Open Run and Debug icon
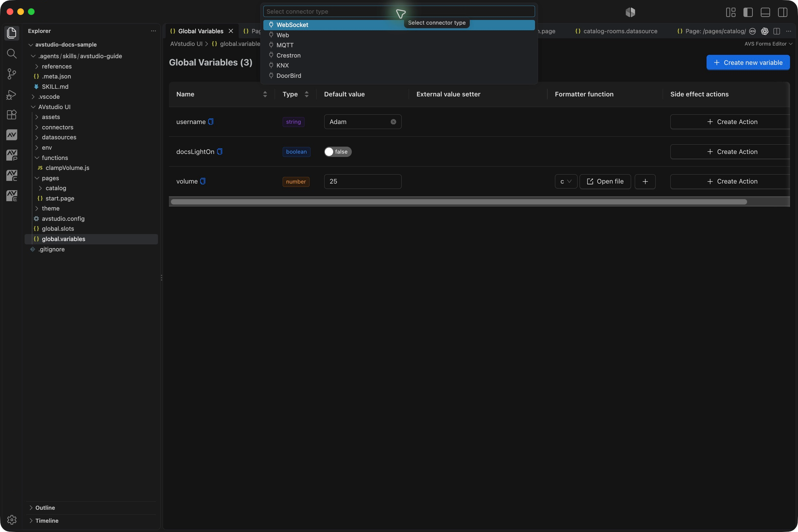The width and height of the screenshot is (798, 532). pos(12,94)
